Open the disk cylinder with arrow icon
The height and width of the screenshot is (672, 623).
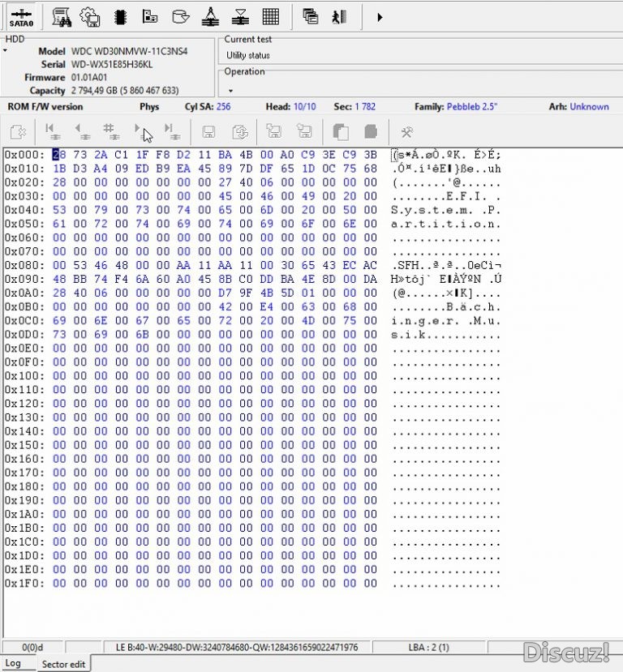click(x=180, y=18)
